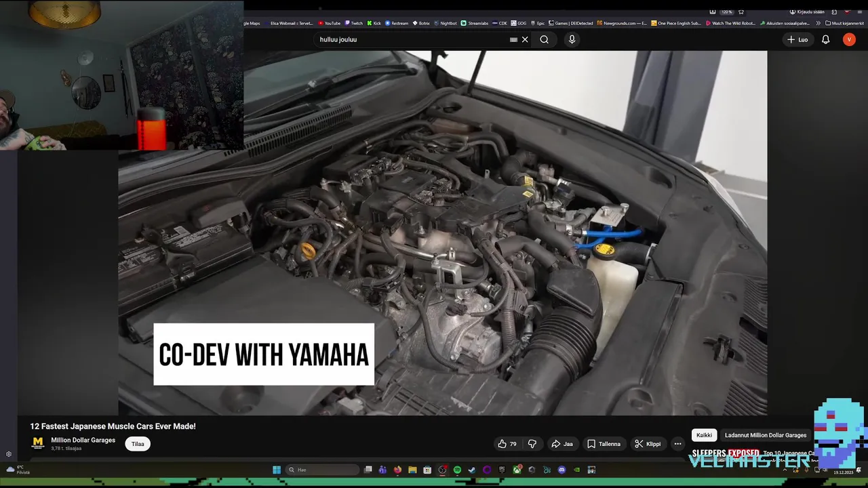868x488 pixels.
Task: Open Streamlabs bookmark
Action: coord(475,23)
